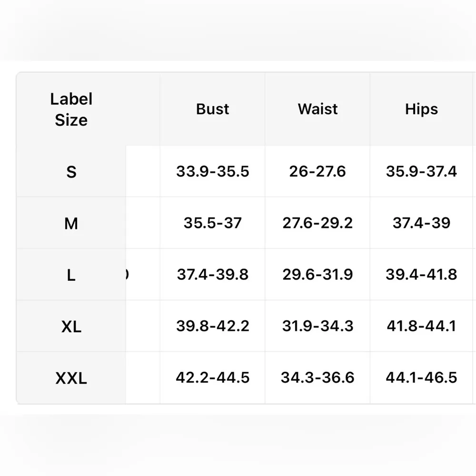Select bust measurement 35.5-37 for size M
The height and width of the screenshot is (476, 476).
pyautogui.click(x=212, y=223)
